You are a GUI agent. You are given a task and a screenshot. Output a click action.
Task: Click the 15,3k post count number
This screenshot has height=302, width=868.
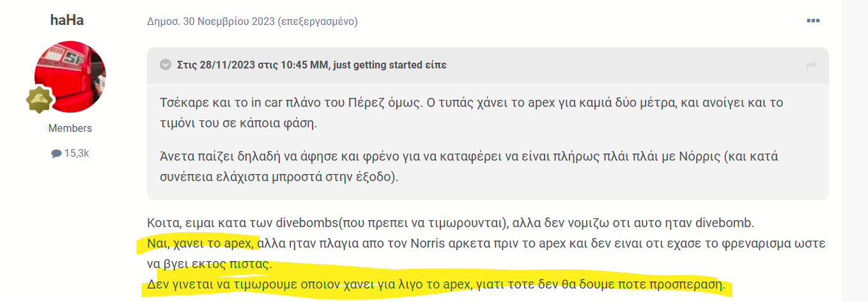(x=77, y=154)
